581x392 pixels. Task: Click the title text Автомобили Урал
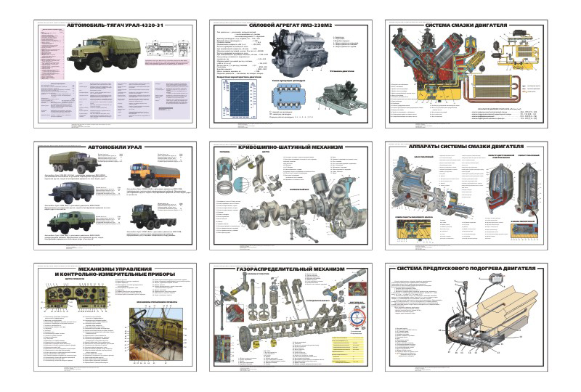coord(115,147)
